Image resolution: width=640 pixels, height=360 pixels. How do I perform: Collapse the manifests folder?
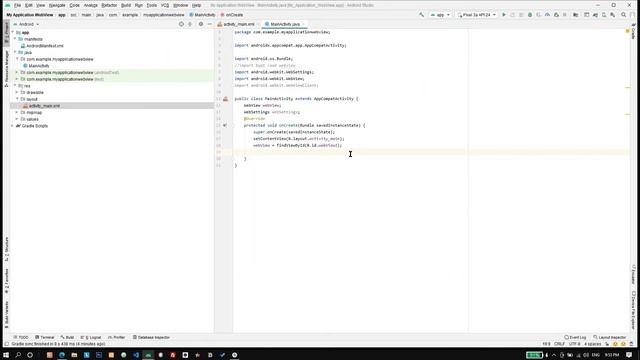(15, 39)
